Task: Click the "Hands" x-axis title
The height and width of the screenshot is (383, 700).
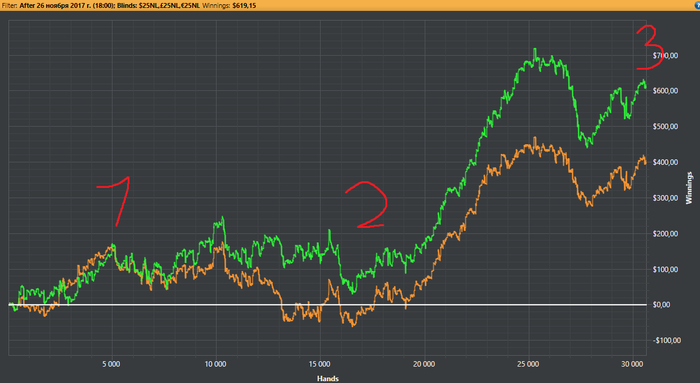Action: 328,379
